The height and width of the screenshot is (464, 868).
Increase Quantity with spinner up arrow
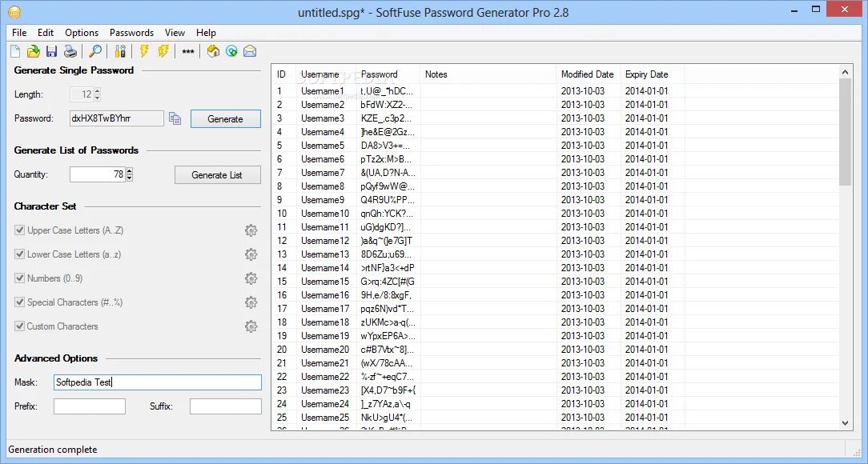(130, 171)
